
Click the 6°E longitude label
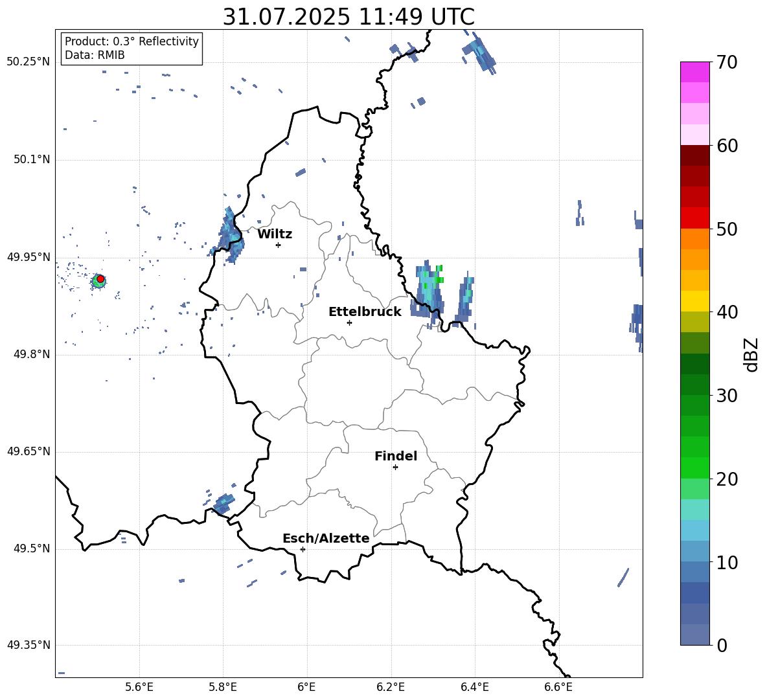coord(306,687)
